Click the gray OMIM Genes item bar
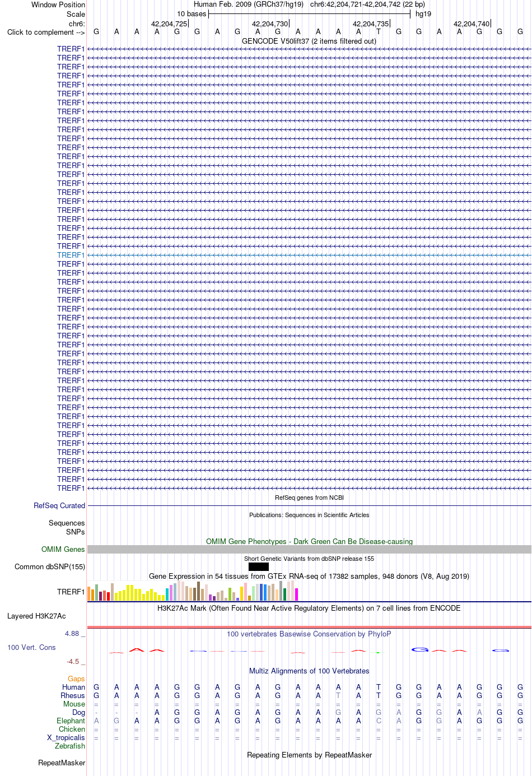The height and width of the screenshot is (776, 532). click(309, 550)
